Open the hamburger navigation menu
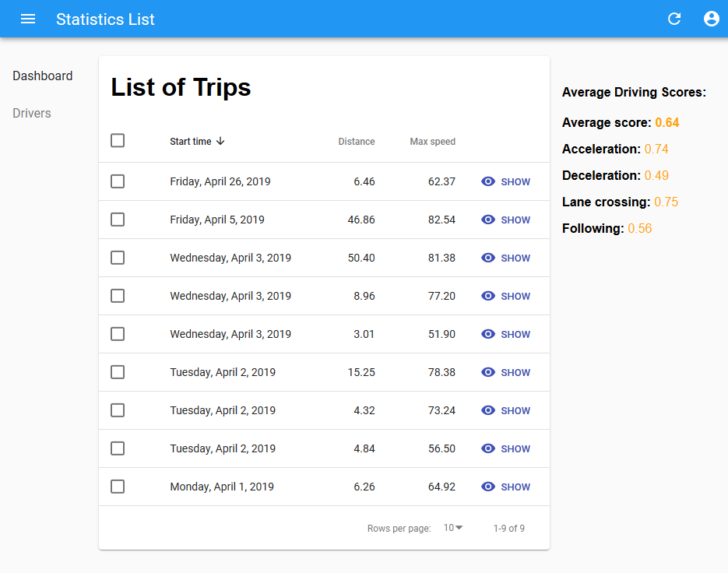 (x=28, y=19)
